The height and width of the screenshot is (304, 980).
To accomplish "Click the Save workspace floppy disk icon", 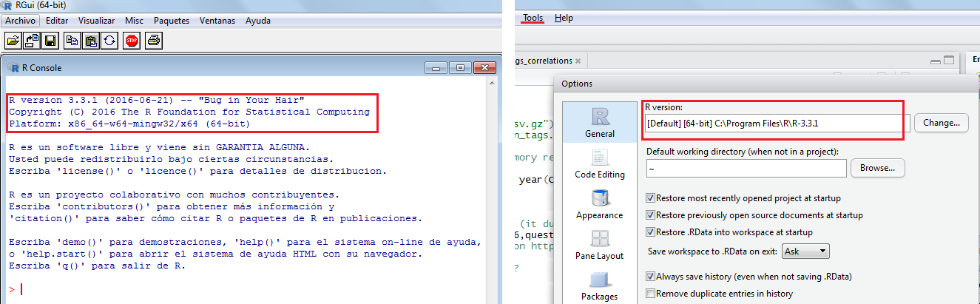I will 51,41.
